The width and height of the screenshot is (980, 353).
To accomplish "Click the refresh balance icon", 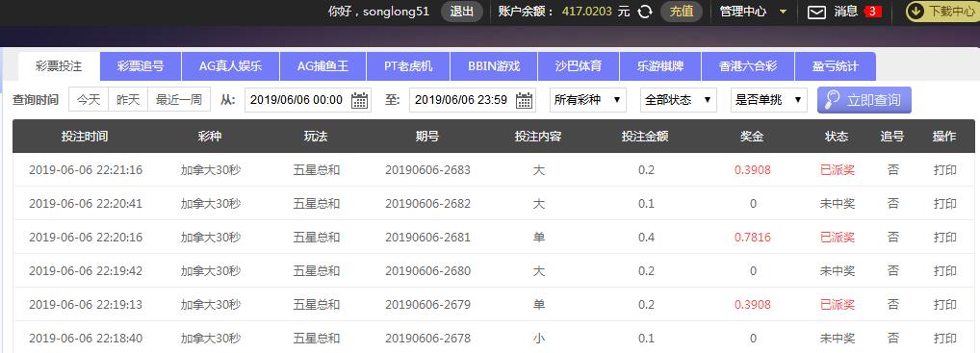I will (x=645, y=12).
